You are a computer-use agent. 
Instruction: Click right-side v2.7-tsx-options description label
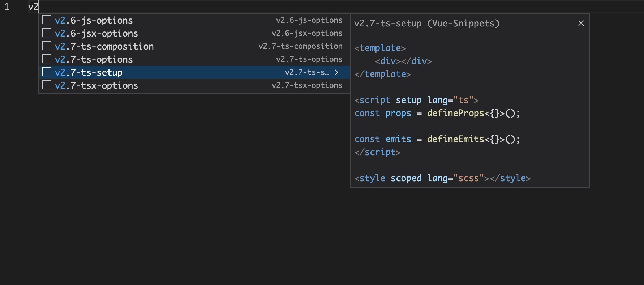(x=307, y=85)
